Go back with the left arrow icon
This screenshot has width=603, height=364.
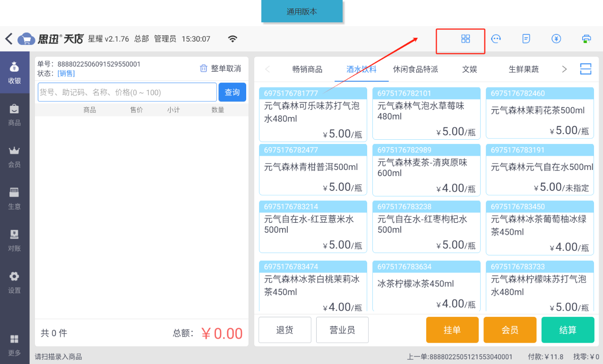9,39
